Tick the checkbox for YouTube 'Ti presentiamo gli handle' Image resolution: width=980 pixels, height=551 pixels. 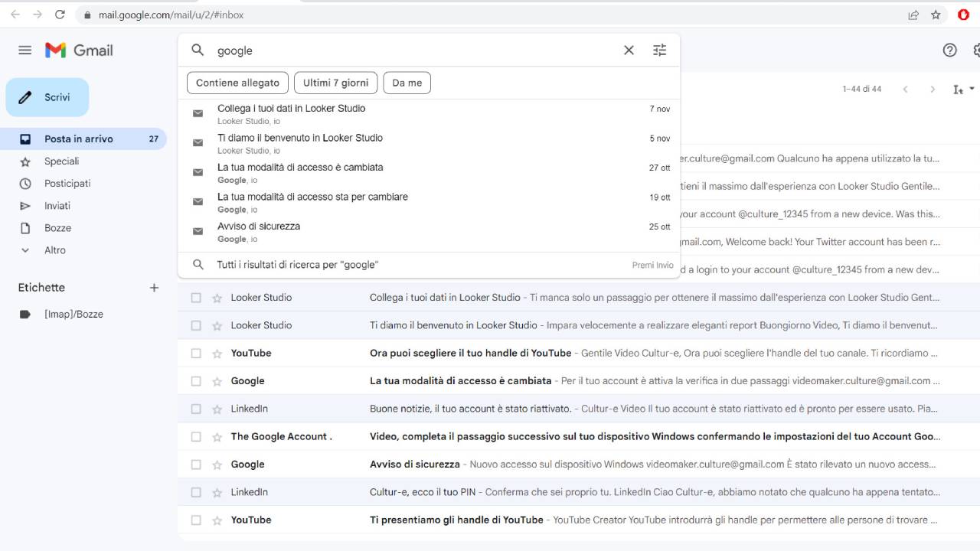(196, 520)
